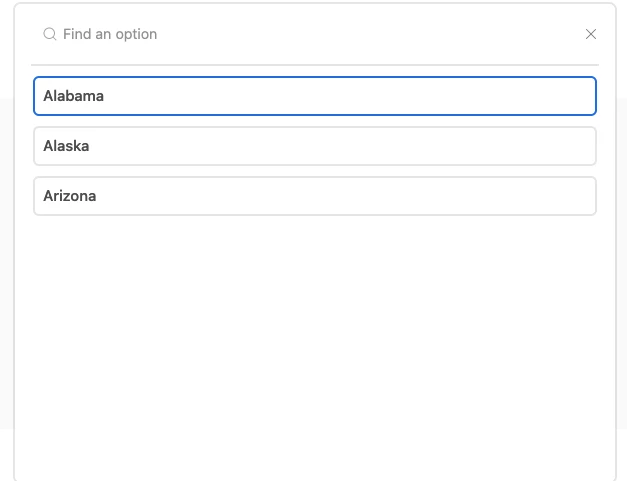The image size is (627, 481).
Task: Choose Alaska from the list
Action: tap(315, 146)
